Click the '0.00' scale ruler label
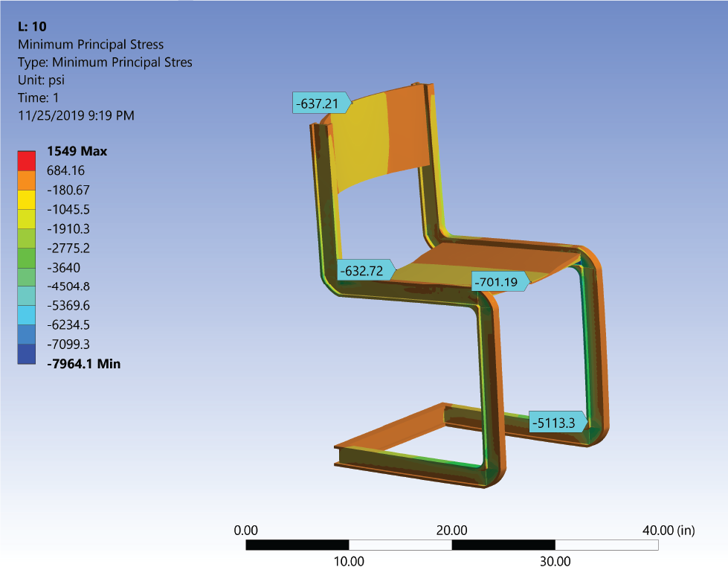This screenshot has width=728, height=570. point(245,530)
